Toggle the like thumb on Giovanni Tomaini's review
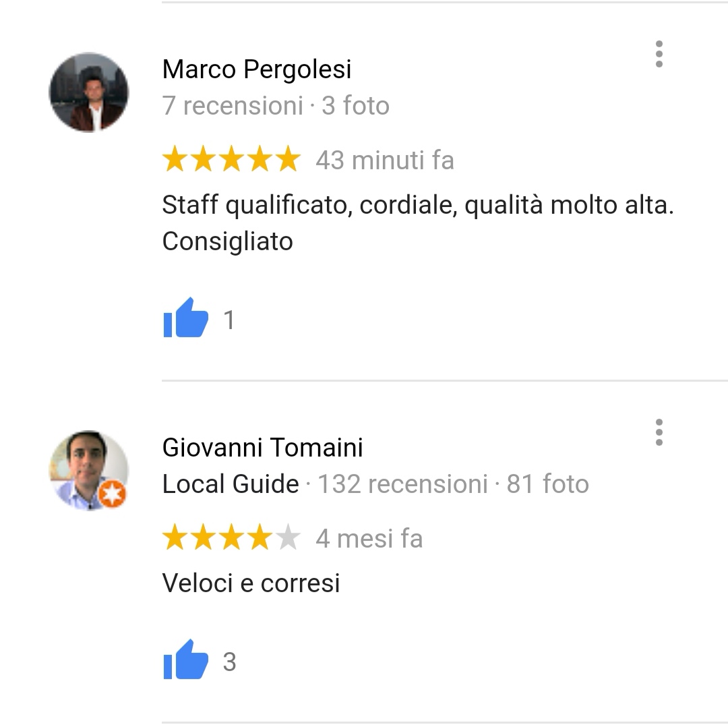 (x=186, y=660)
